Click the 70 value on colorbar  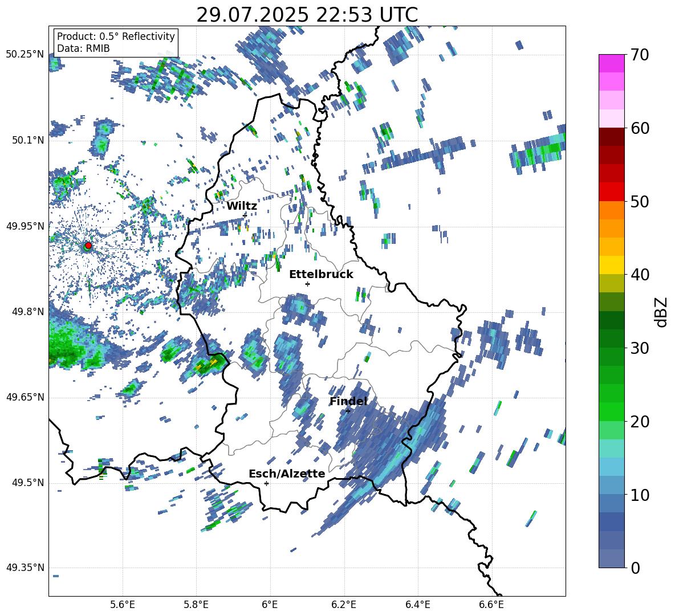point(640,55)
